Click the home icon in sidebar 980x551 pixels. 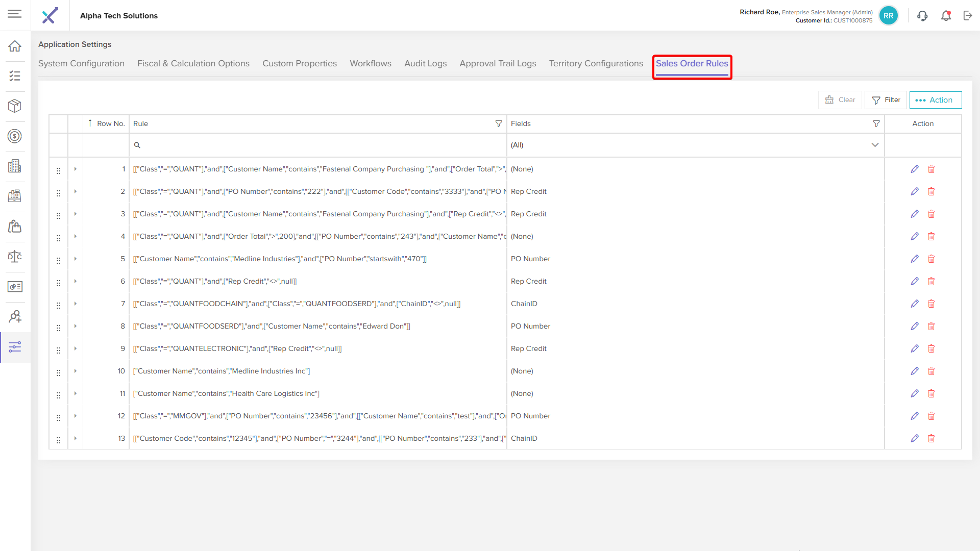point(15,46)
